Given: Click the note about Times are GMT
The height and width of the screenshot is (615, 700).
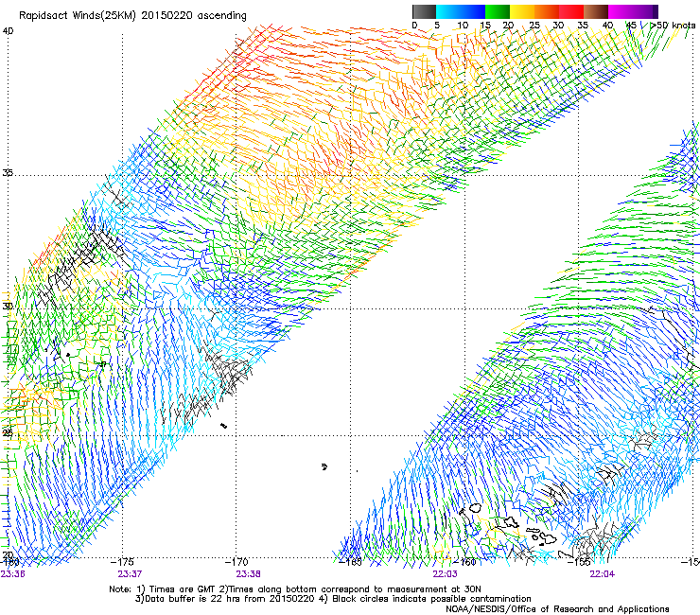Looking at the screenshot, I should [x=295, y=589].
